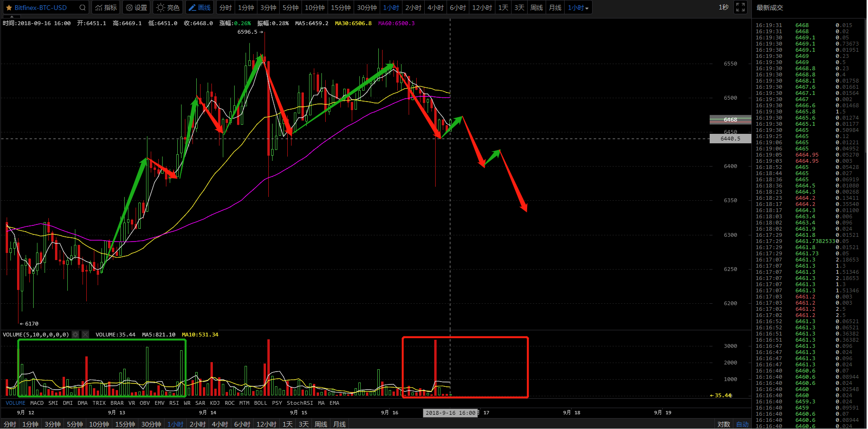The image size is (868, 429).
Task: Open symbol search with the magnifier icon
Action: (82, 8)
